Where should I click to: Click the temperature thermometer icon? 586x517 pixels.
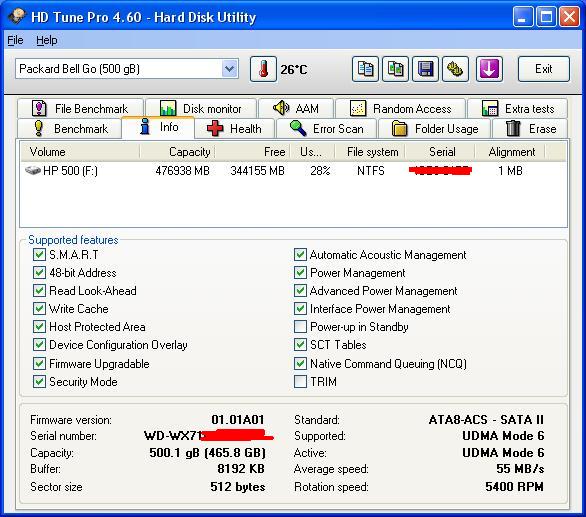[x=263, y=69]
